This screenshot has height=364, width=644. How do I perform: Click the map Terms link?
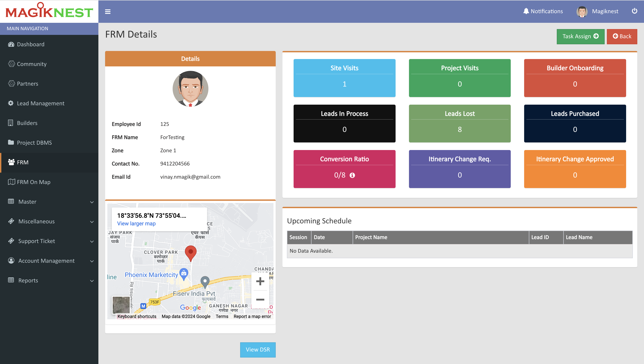tap(222, 316)
